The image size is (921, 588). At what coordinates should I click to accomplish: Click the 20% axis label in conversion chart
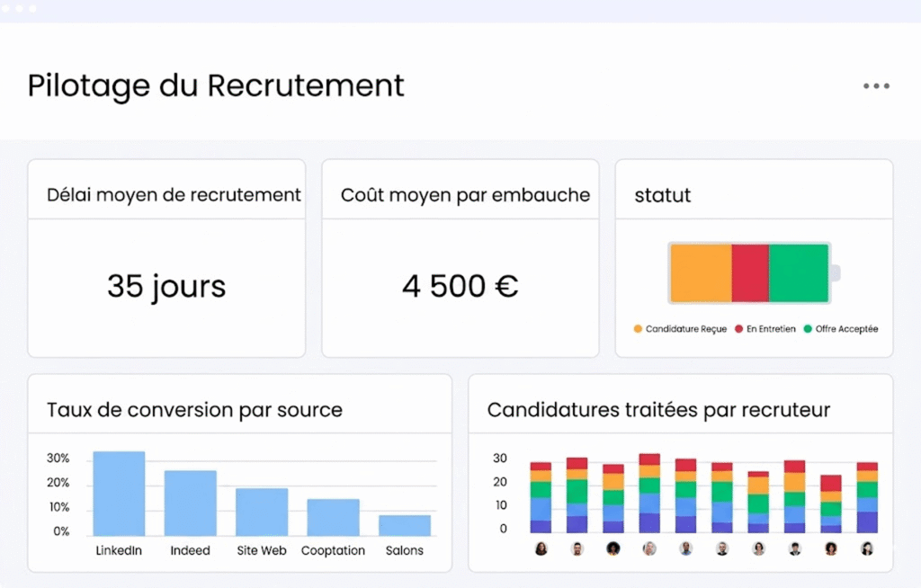pyautogui.click(x=58, y=483)
